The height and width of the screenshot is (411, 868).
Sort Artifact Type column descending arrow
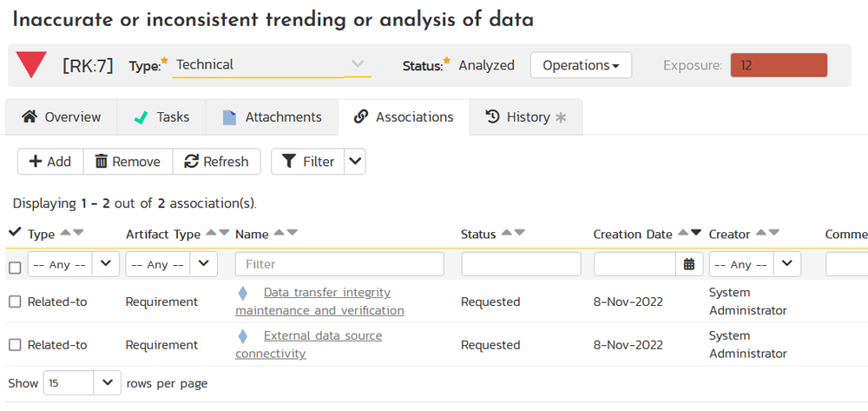(x=224, y=233)
